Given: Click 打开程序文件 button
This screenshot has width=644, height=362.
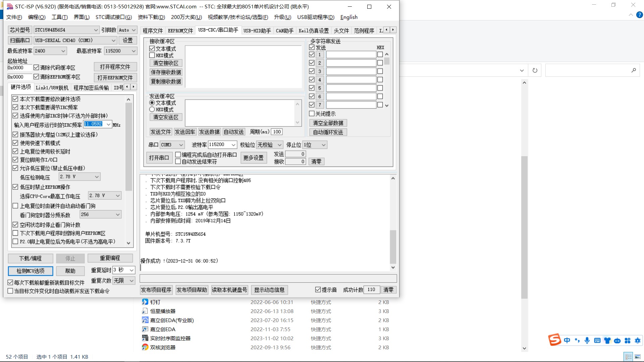Looking at the screenshot, I should [115, 67].
